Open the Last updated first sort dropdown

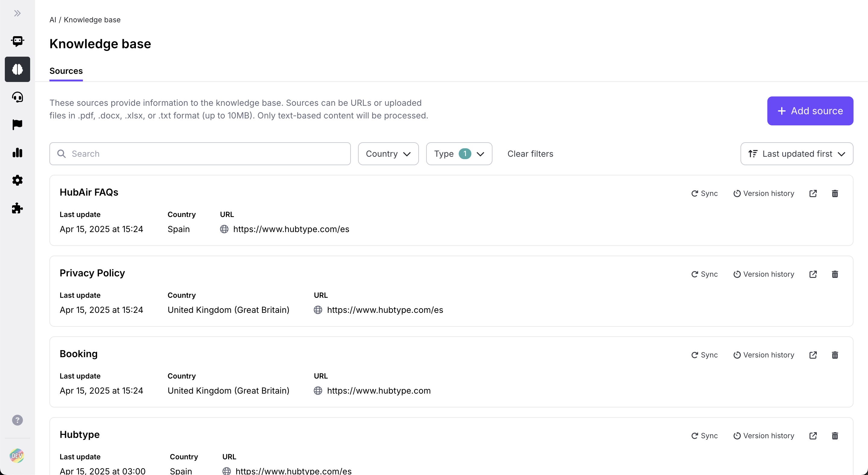pos(797,154)
